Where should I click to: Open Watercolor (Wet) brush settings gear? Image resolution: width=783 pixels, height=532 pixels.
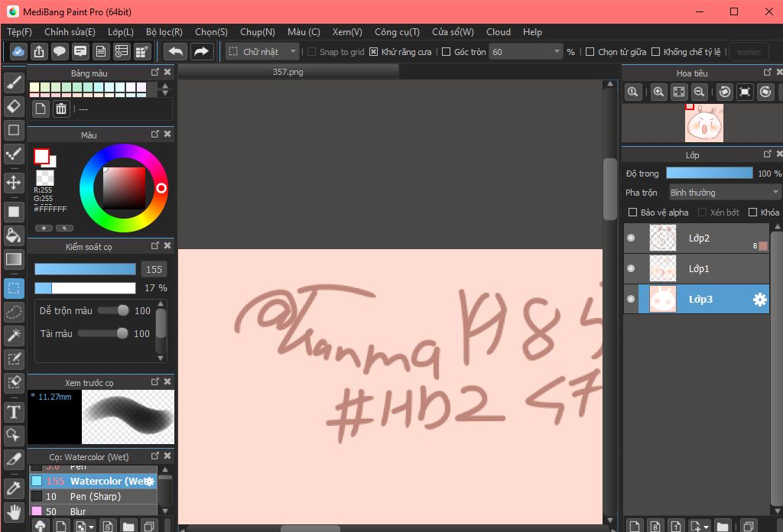[149, 481]
